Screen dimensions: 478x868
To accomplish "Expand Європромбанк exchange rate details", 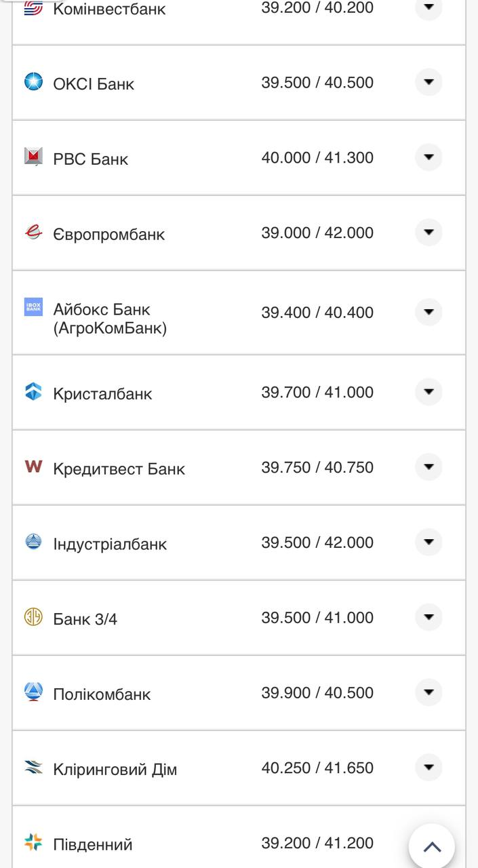I will click(429, 233).
